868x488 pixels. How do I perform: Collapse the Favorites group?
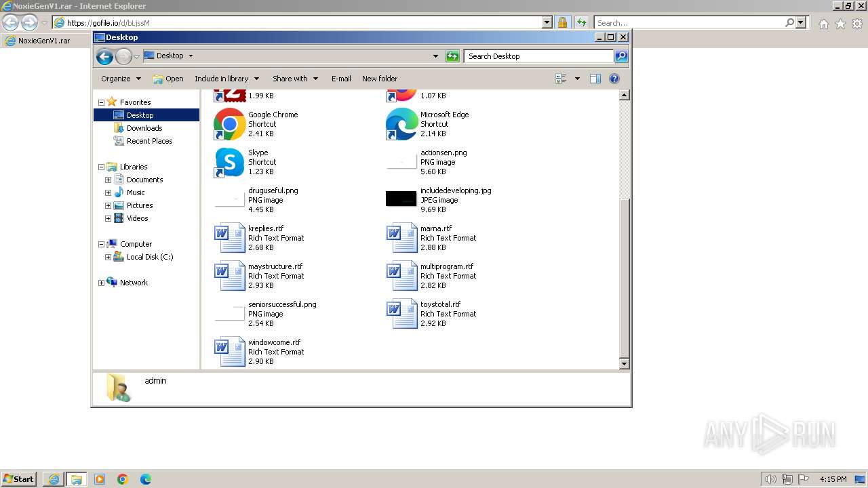[102, 103]
